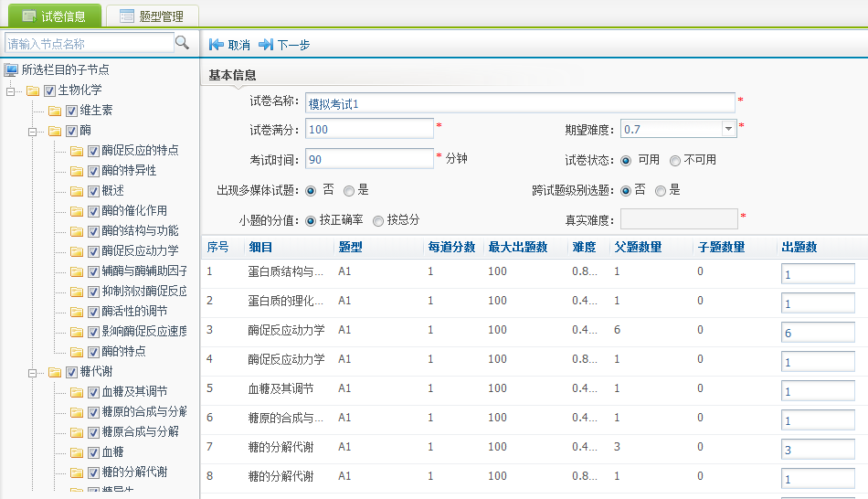This screenshot has height=499, width=868.
Task: Click the 概述 folder icon
Action: click(x=77, y=191)
